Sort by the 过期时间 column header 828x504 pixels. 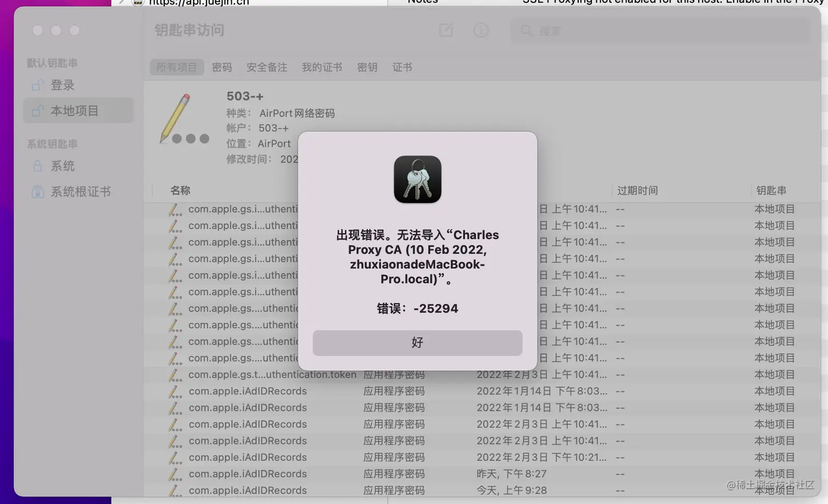[x=637, y=190]
